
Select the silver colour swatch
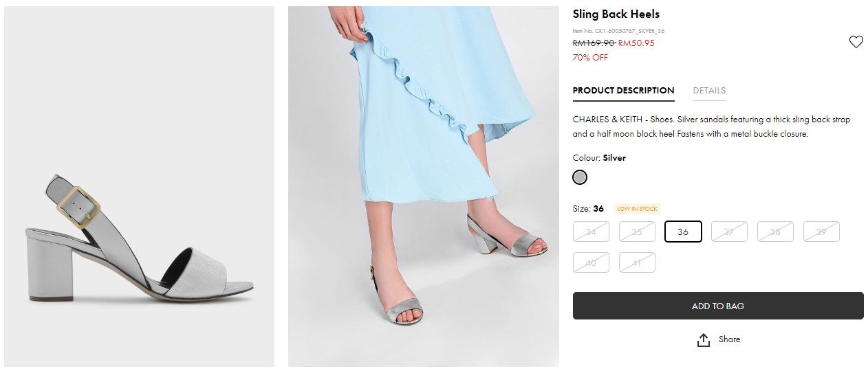[x=580, y=178]
